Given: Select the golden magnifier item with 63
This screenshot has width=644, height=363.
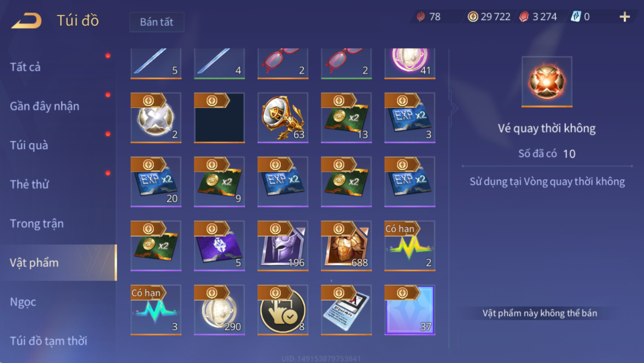Looking at the screenshot, I should pos(283,118).
